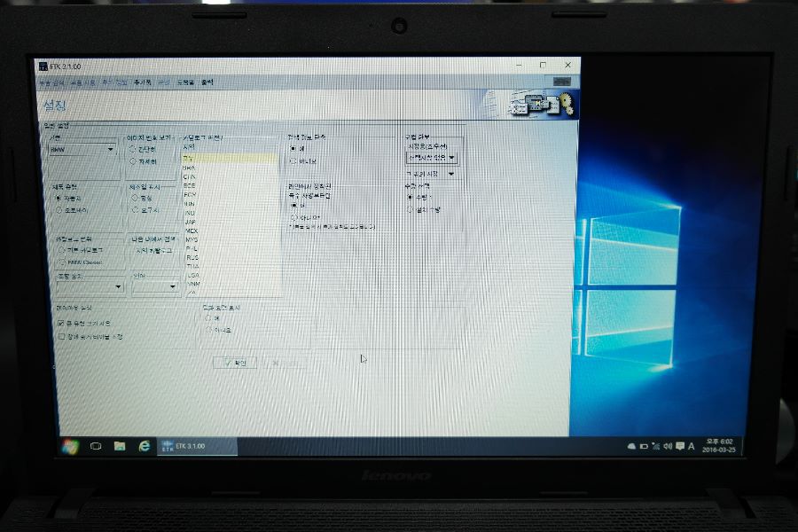Expand the language 언어 dropdown
The image size is (798, 532).
[x=154, y=287]
